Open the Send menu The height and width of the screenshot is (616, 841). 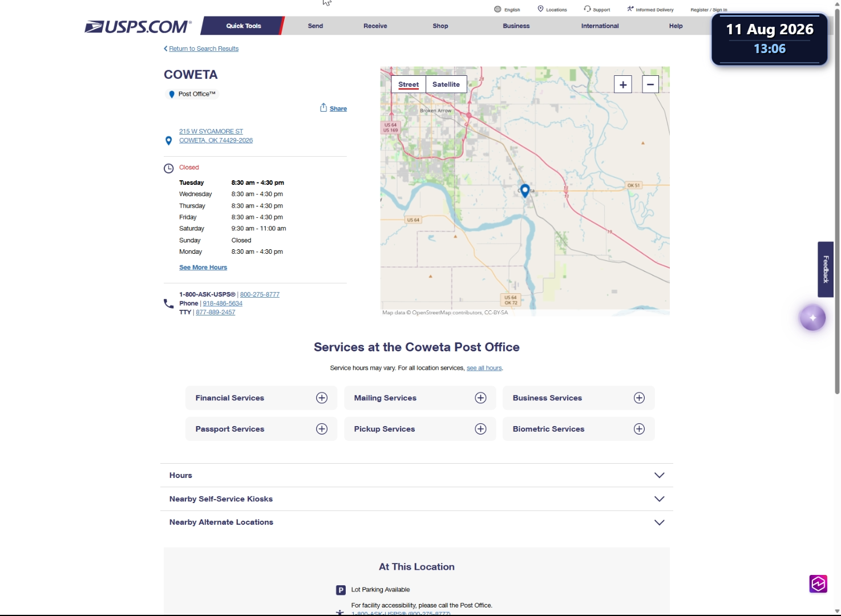click(316, 26)
